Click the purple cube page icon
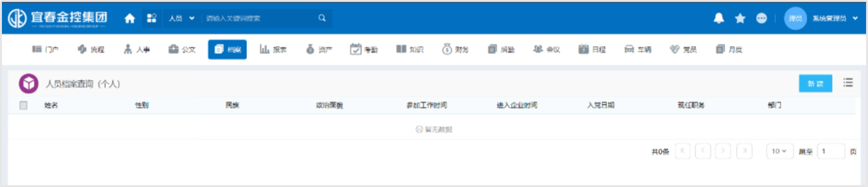The height and width of the screenshot is (187, 868). click(29, 84)
